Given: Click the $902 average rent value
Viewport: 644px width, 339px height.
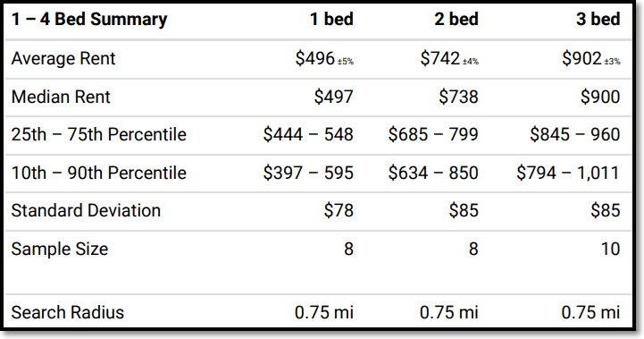Looking at the screenshot, I should click(581, 58).
